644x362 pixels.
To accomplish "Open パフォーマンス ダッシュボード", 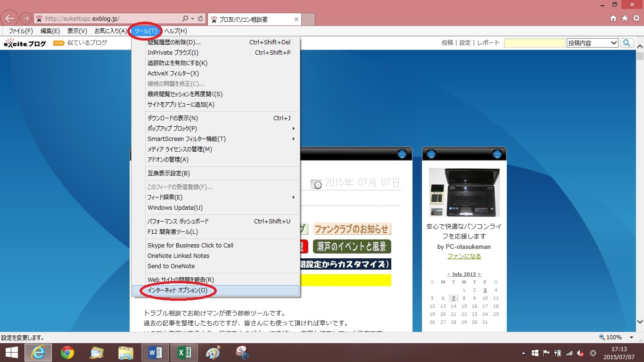I will [x=216, y=222].
